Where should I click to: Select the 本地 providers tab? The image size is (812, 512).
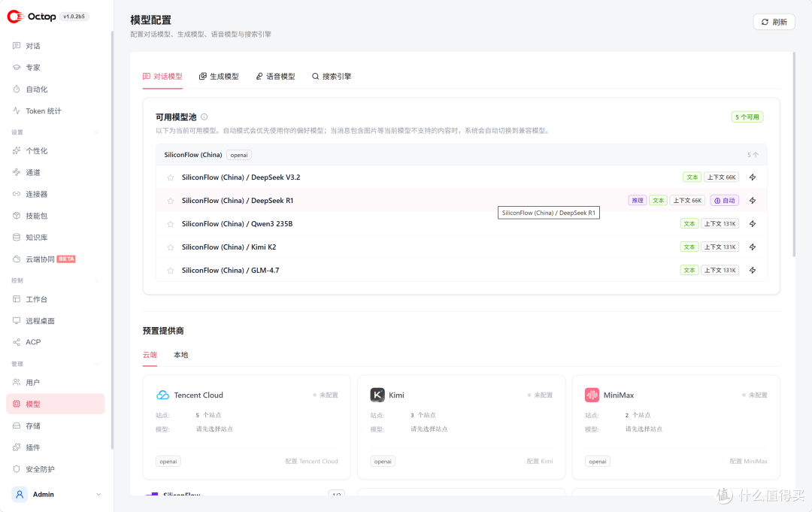[x=180, y=355]
